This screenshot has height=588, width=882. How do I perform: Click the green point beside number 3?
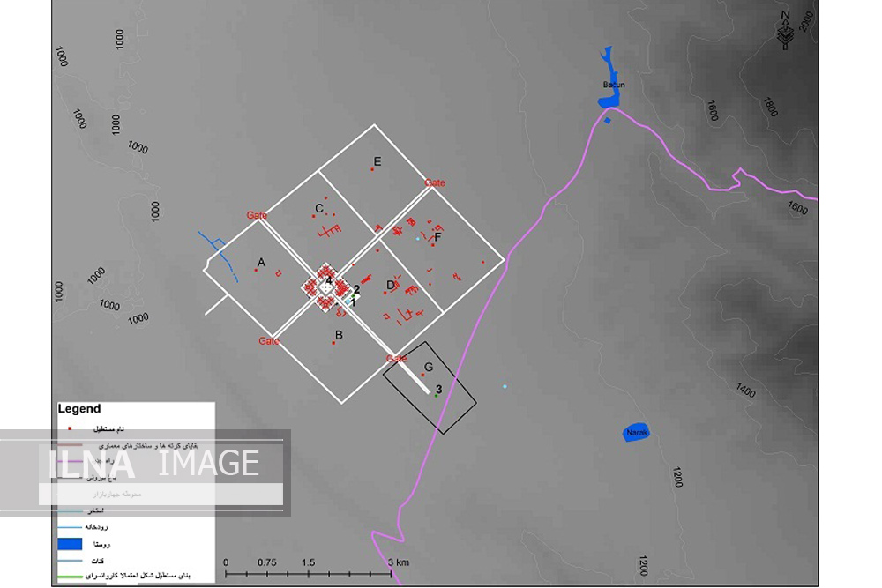click(x=436, y=395)
